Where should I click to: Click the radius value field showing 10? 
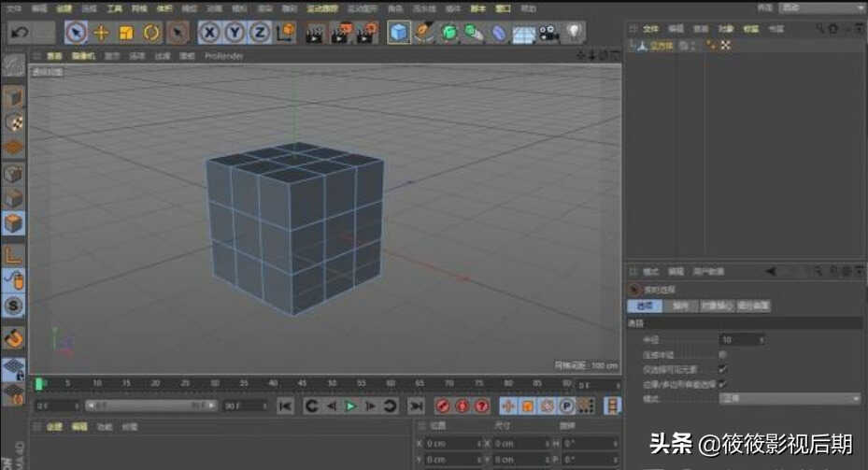(x=743, y=340)
